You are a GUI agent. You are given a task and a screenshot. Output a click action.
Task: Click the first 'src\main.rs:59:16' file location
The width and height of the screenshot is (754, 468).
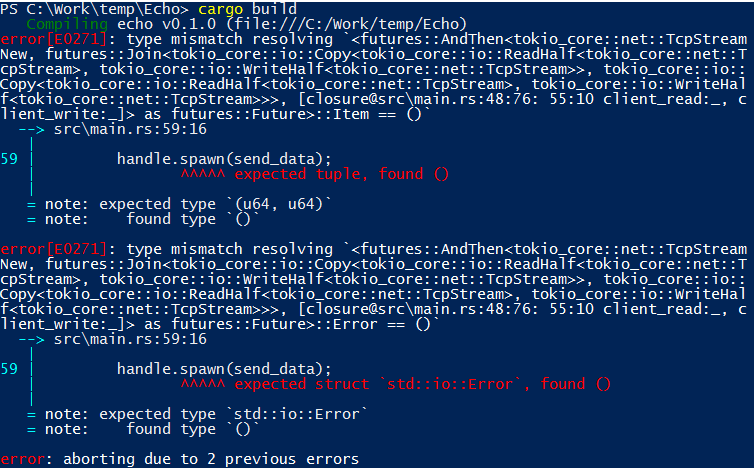coord(130,129)
